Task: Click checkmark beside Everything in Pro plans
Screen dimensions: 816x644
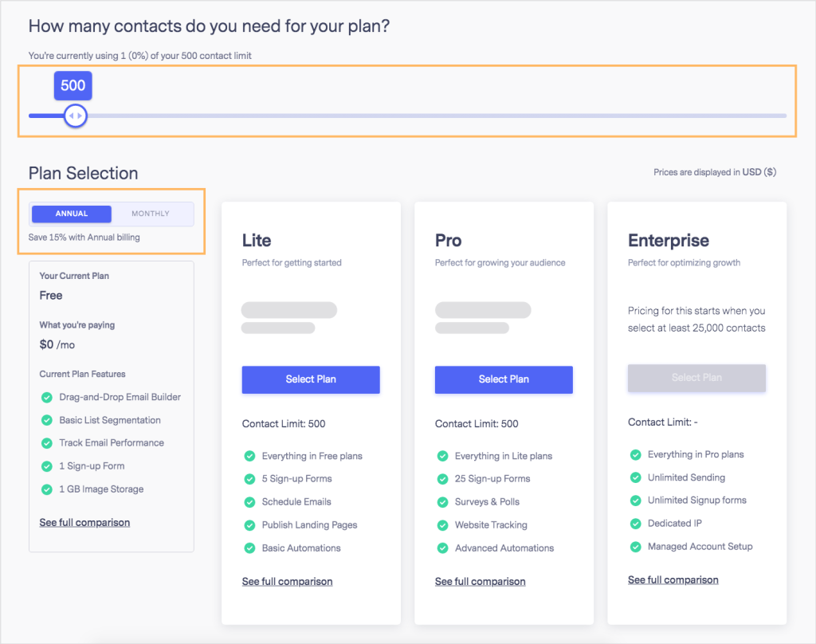Action: (635, 454)
